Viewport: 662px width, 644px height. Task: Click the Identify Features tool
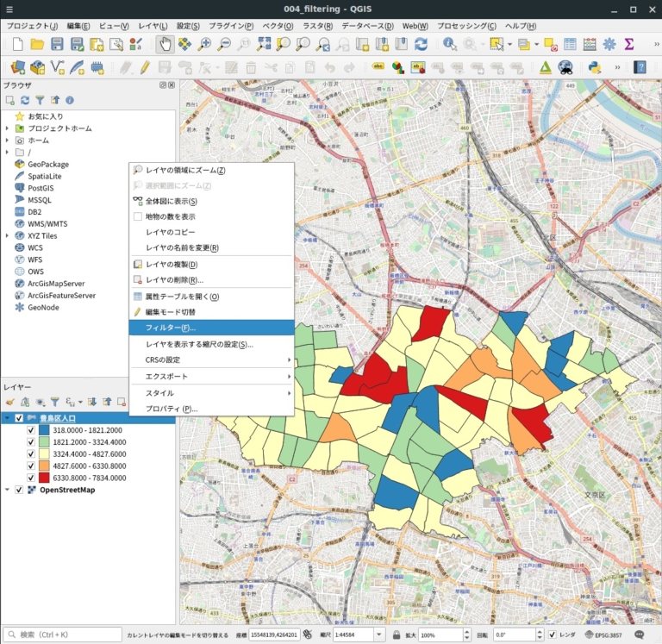(x=449, y=44)
